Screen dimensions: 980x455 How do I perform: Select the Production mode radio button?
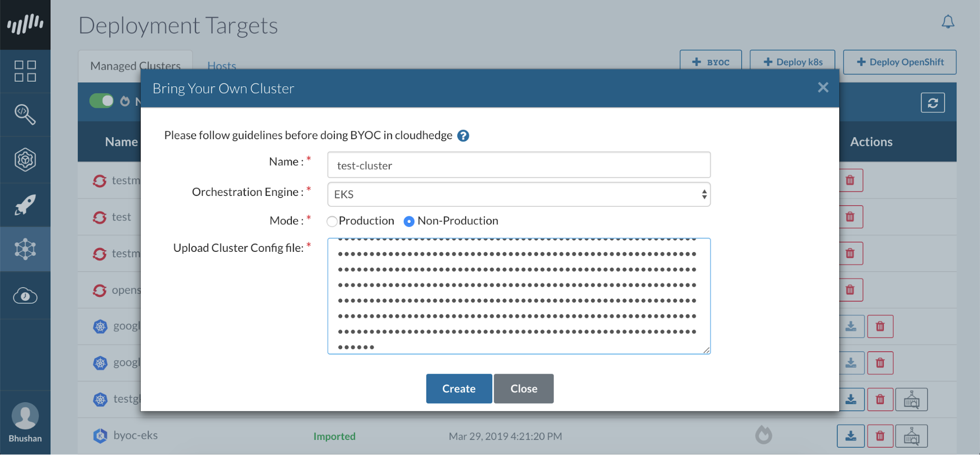[x=332, y=221]
